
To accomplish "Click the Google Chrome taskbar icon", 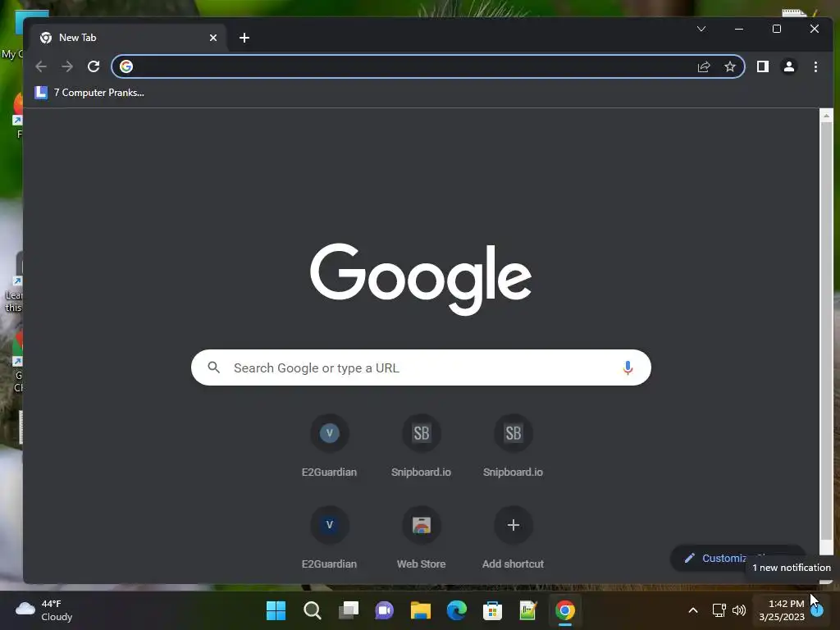I will point(564,610).
